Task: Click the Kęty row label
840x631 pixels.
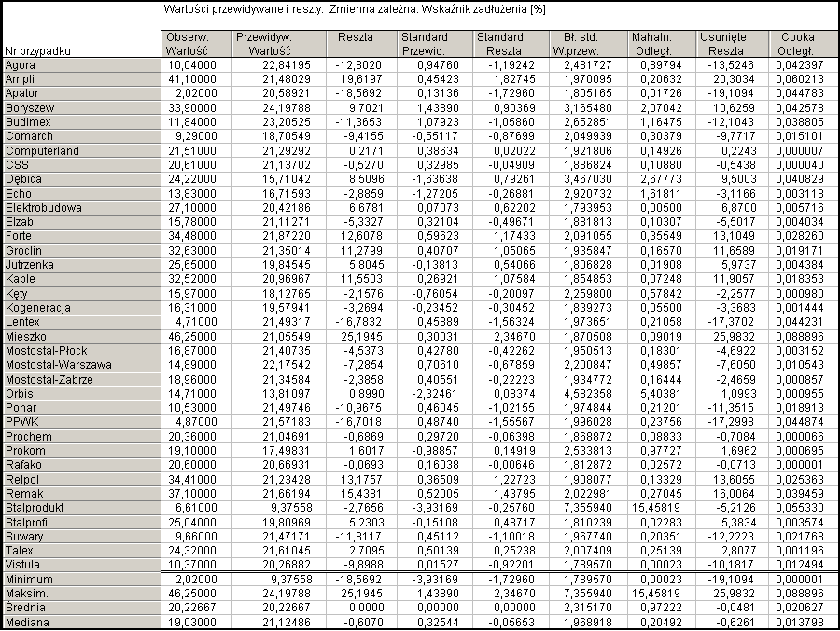Action: pyautogui.click(x=81, y=293)
